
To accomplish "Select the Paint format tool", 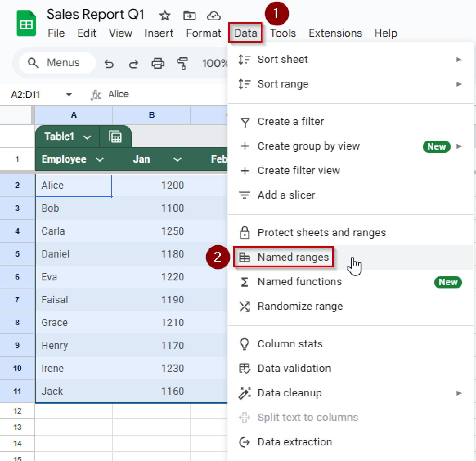I will tap(182, 63).
